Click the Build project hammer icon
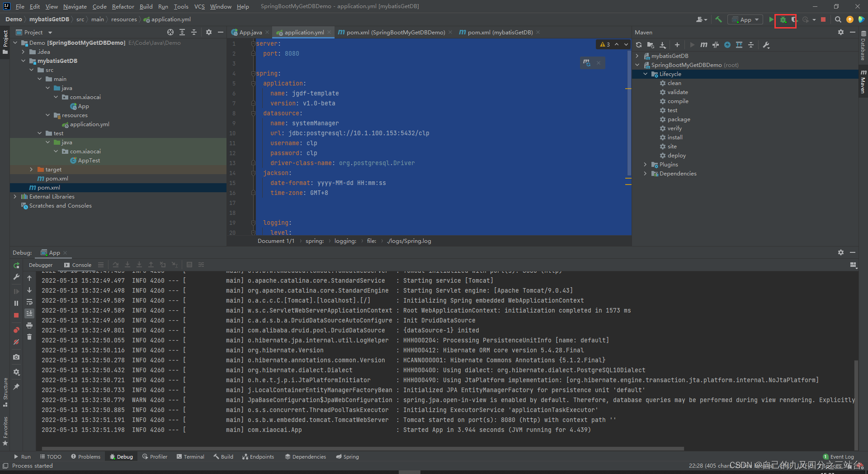The image size is (868, 474). (718, 19)
